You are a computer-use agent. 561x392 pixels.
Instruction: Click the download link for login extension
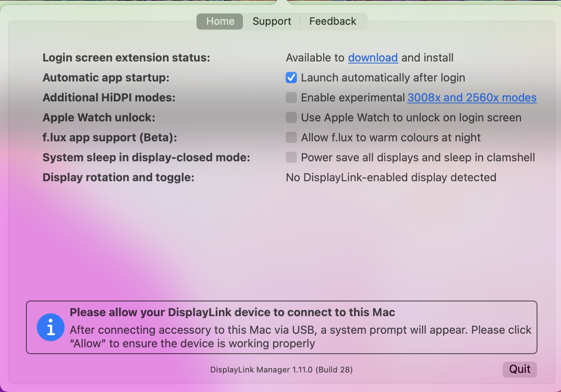click(373, 58)
